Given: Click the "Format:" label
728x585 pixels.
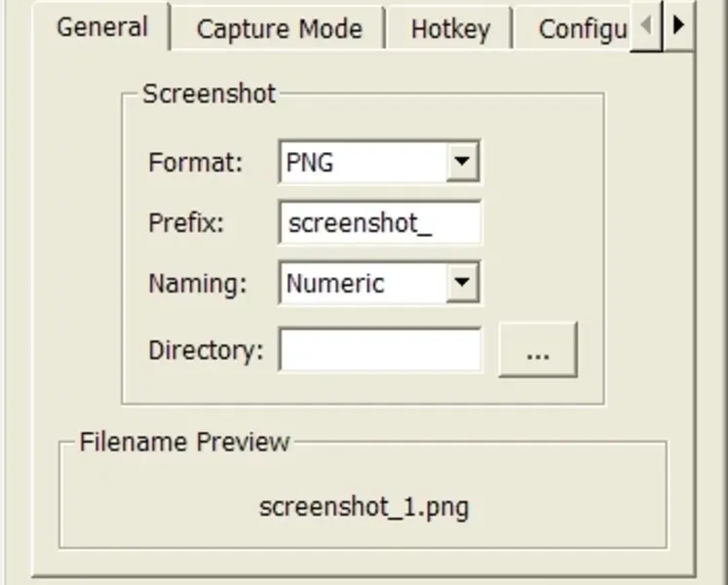Looking at the screenshot, I should [196, 163].
